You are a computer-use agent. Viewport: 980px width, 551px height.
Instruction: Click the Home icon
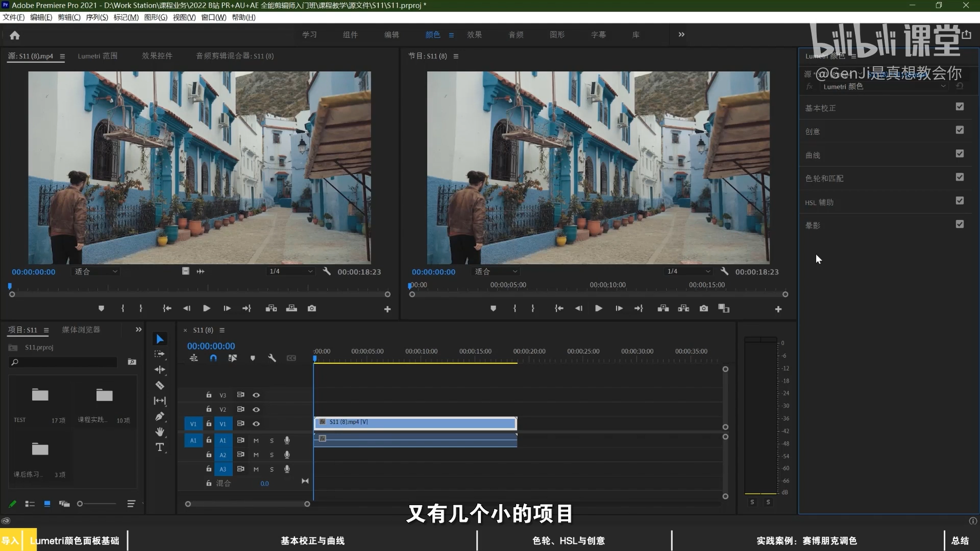pos(15,35)
